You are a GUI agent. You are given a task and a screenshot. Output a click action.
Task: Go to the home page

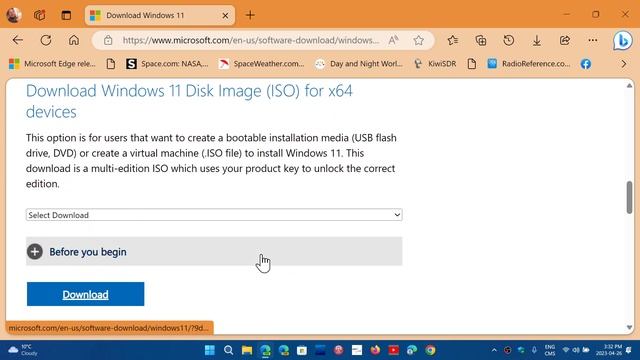point(74,40)
